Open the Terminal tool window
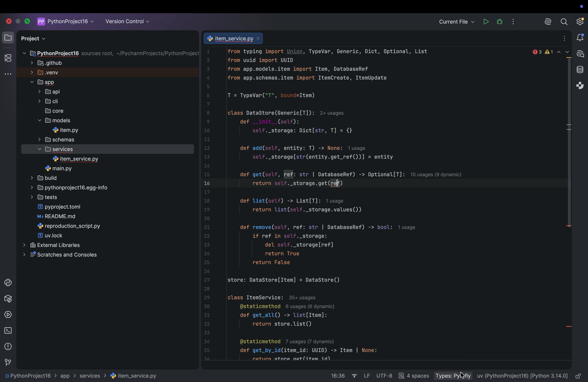This screenshot has width=588, height=382. tap(8, 331)
